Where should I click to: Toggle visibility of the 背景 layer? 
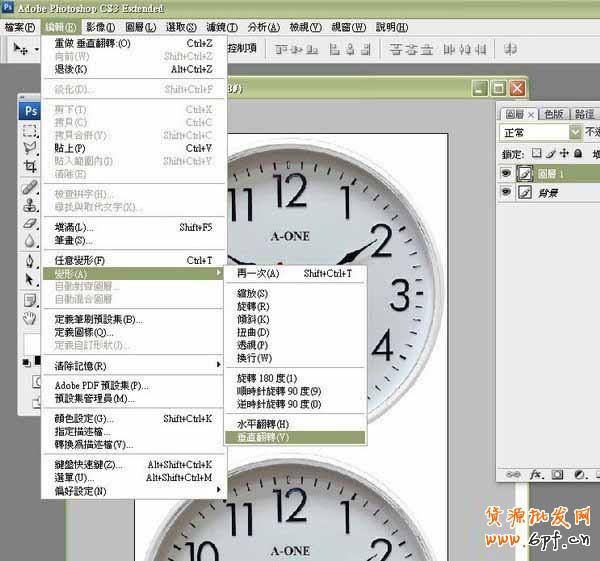pyautogui.click(x=506, y=193)
